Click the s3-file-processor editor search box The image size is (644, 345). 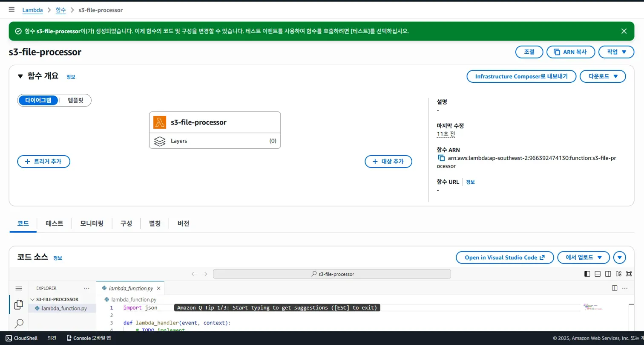pyautogui.click(x=332, y=274)
